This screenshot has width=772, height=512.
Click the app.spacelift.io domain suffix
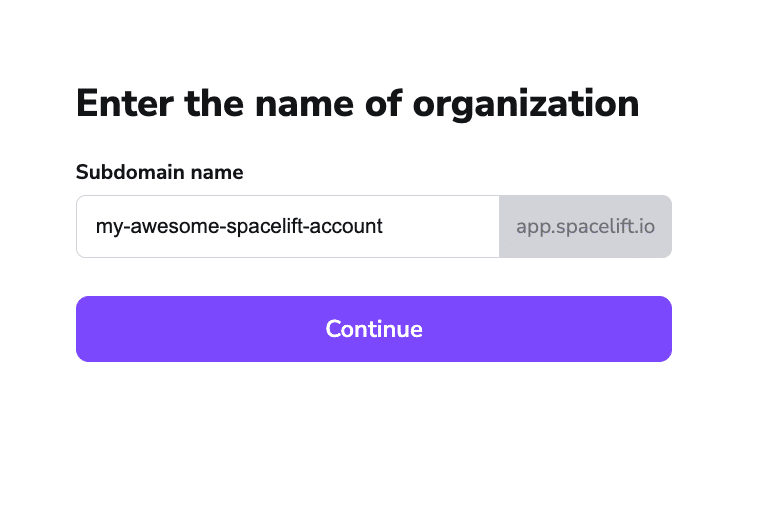click(x=585, y=226)
